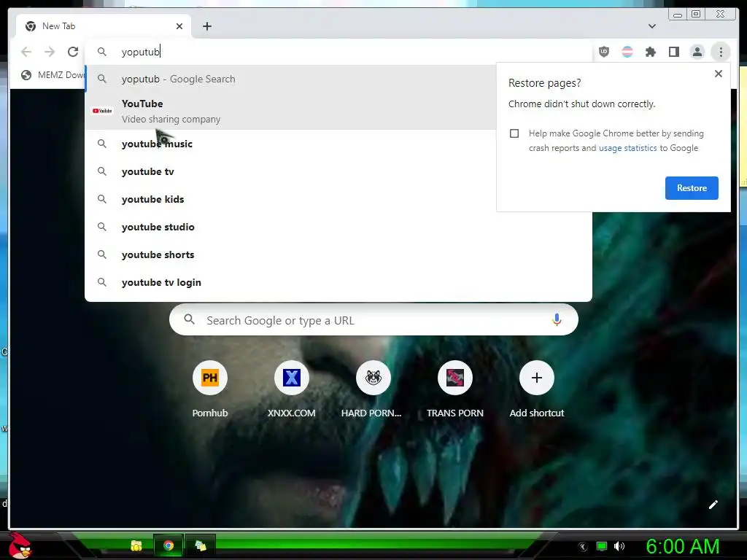Pick the 'youtube kids' suggestion
Screen dimensions: 747x560
pos(338,199)
